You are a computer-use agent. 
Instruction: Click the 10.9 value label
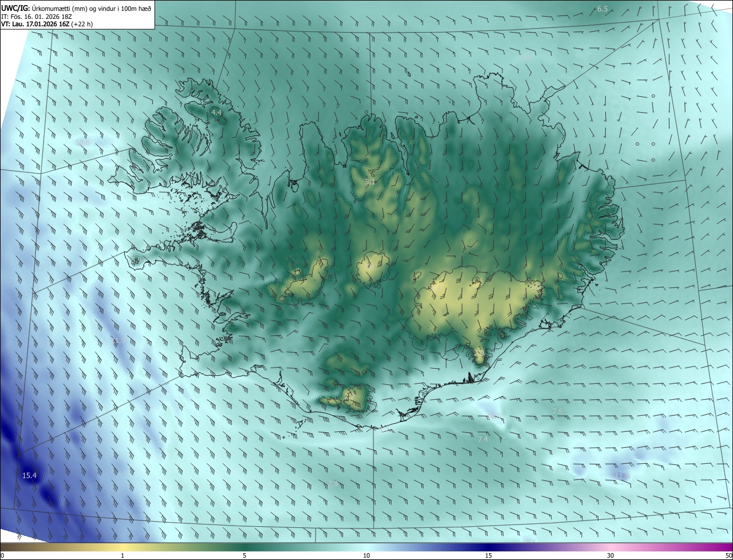tap(494, 416)
